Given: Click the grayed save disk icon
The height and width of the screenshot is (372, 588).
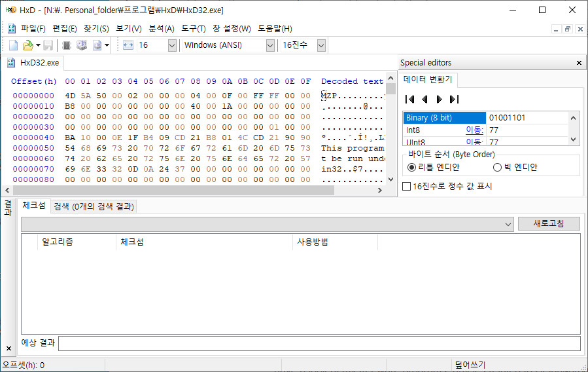Looking at the screenshot, I should [48, 45].
